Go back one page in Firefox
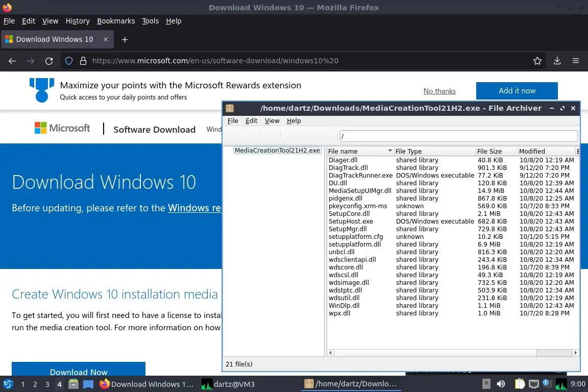The height and width of the screenshot is (392, 588). [x=12, y=61]
